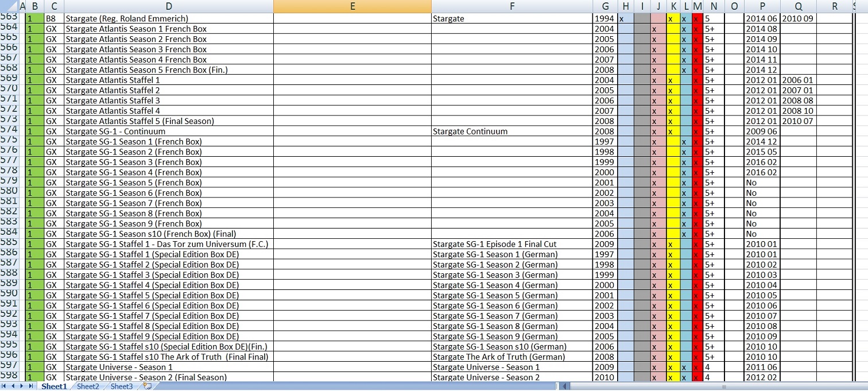Select column D header
Image resolution: width=868 pixels, height=391 pixels.
tap(169, 6)
